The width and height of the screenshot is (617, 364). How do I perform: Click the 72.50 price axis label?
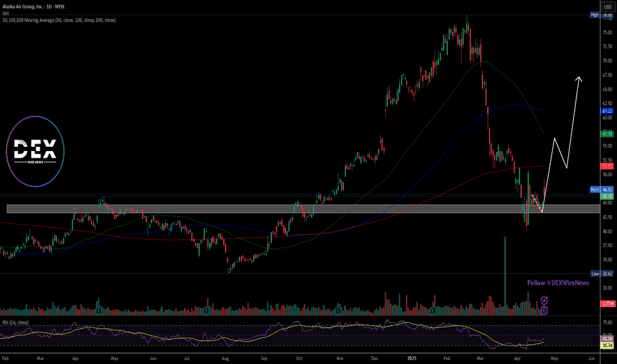tap(607, 46)
